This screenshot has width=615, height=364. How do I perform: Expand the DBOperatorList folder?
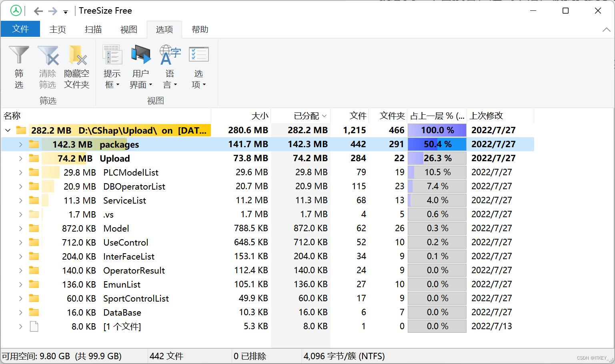pos(20,186)
